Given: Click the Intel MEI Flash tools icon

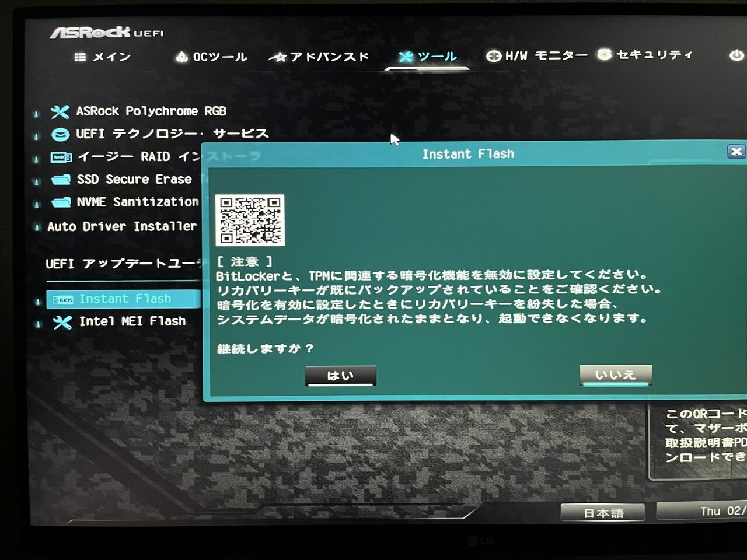Looking at the screenshot, I should 62,322.
